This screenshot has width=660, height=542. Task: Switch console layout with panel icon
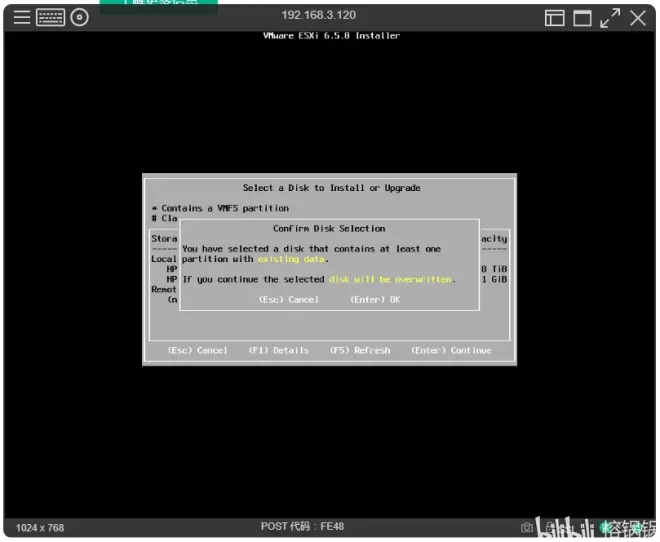pyautogui.click(x=554, y=18)
